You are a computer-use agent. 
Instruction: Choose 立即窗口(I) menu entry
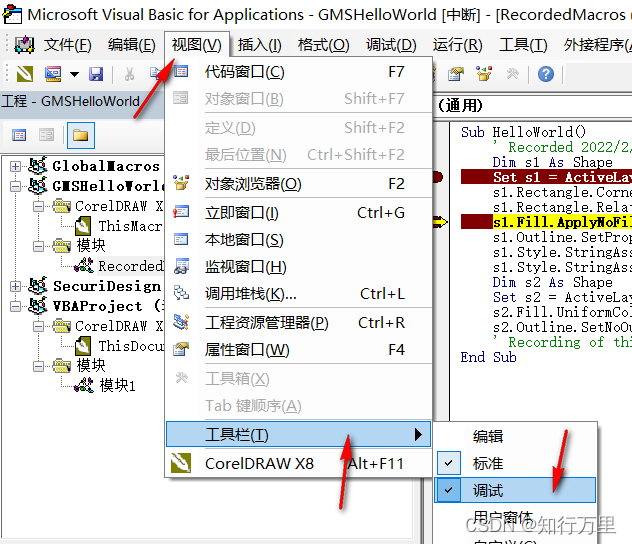click(299, 213)
